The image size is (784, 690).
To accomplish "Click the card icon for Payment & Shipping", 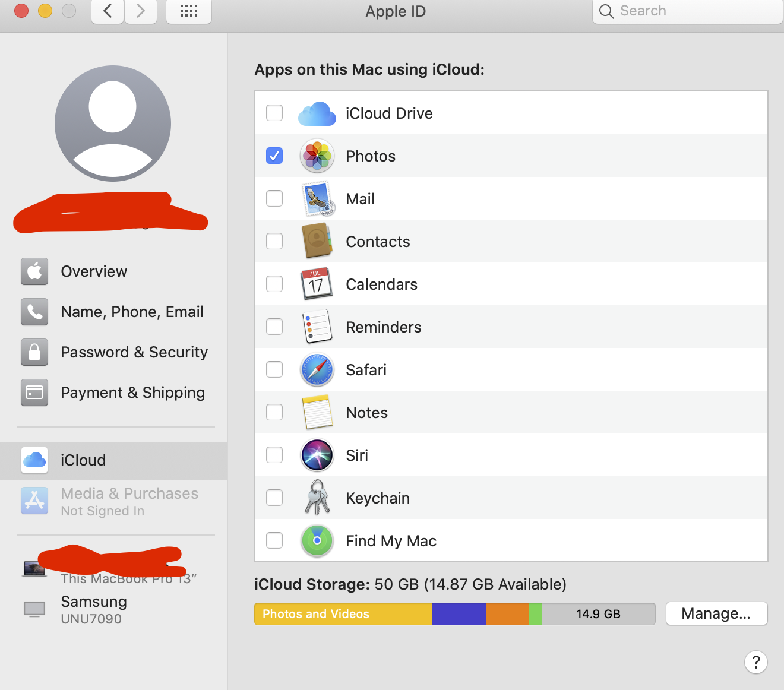I will click(x=34, y=393).
